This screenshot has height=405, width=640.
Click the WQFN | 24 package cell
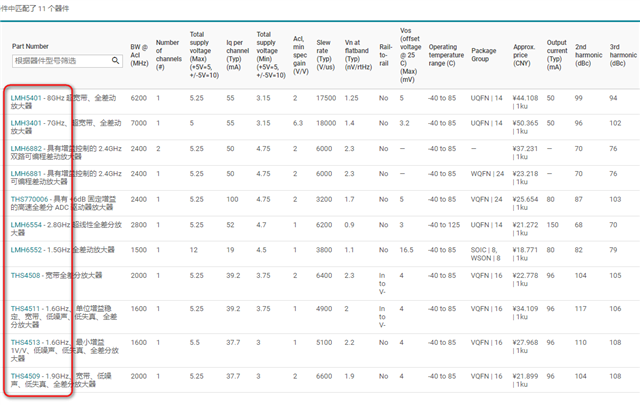(487, 174)
